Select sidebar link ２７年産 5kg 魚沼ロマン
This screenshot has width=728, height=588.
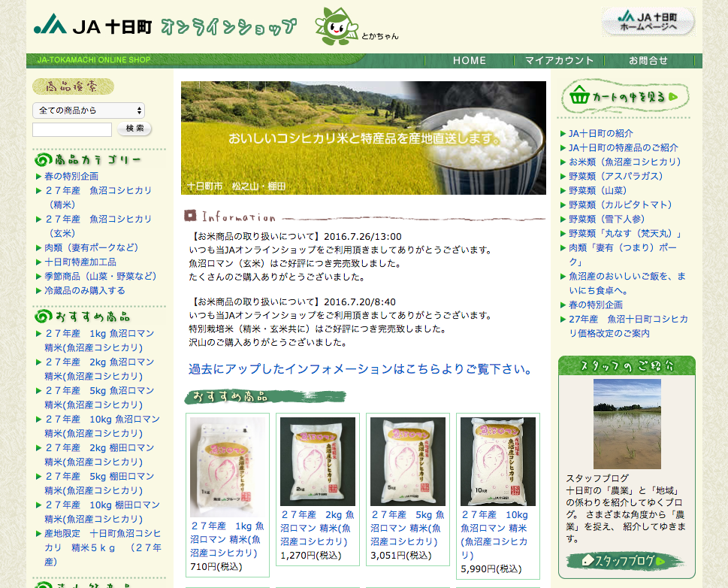coord(99,398)
